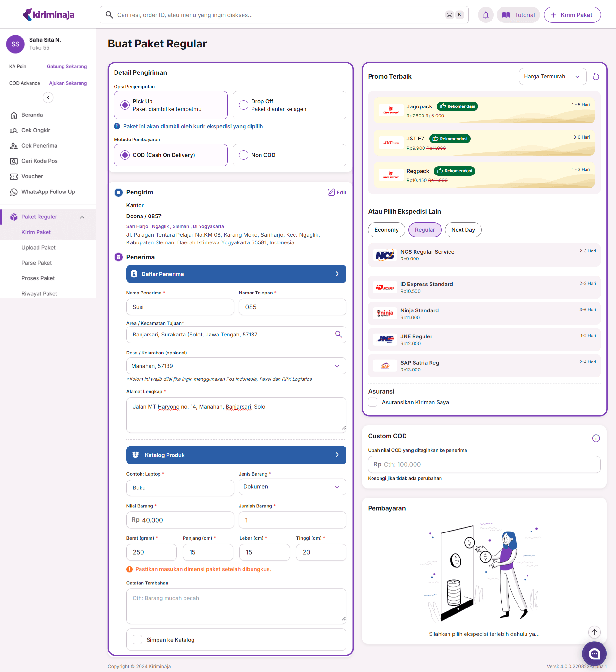Image resolution: width=616 pixels, height=672 pixels.
Task: Enable Asuransikan Kiriman Saya checkbox
Action: [372, 402]
